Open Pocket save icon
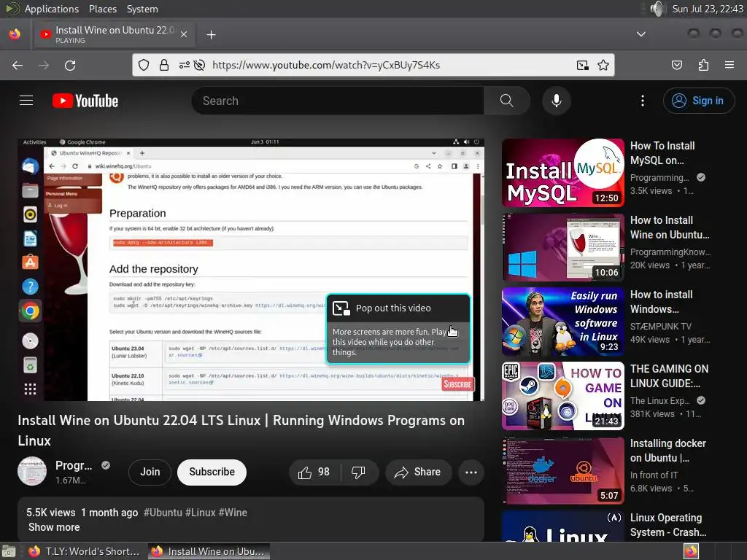 pyautogui.click(x=676, y=65)
